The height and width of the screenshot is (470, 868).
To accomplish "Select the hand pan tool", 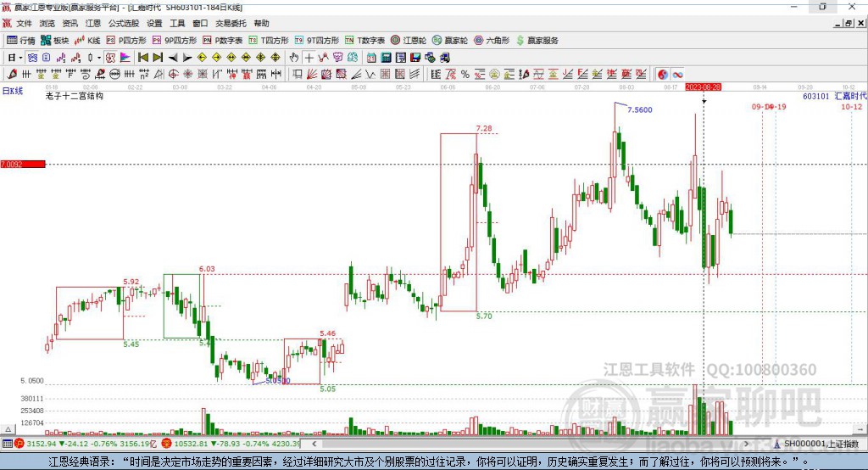I will [x=294, y=58].
